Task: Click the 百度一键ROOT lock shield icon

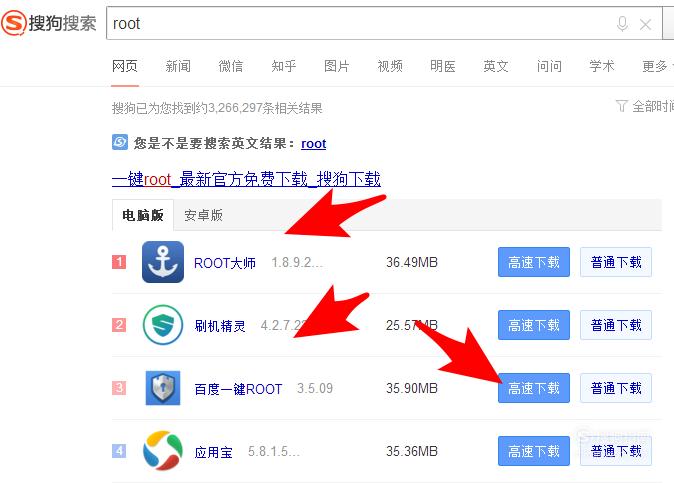Action: click(163, 388)
